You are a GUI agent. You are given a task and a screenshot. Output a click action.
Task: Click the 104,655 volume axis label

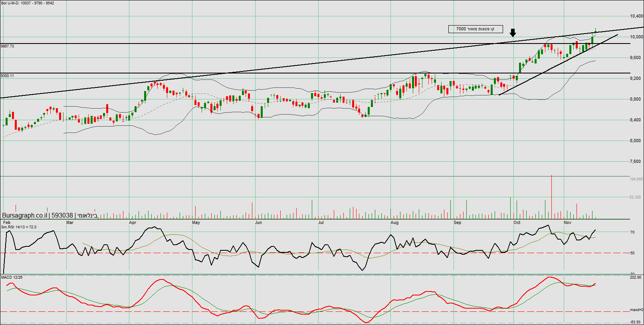pos(636,179)
